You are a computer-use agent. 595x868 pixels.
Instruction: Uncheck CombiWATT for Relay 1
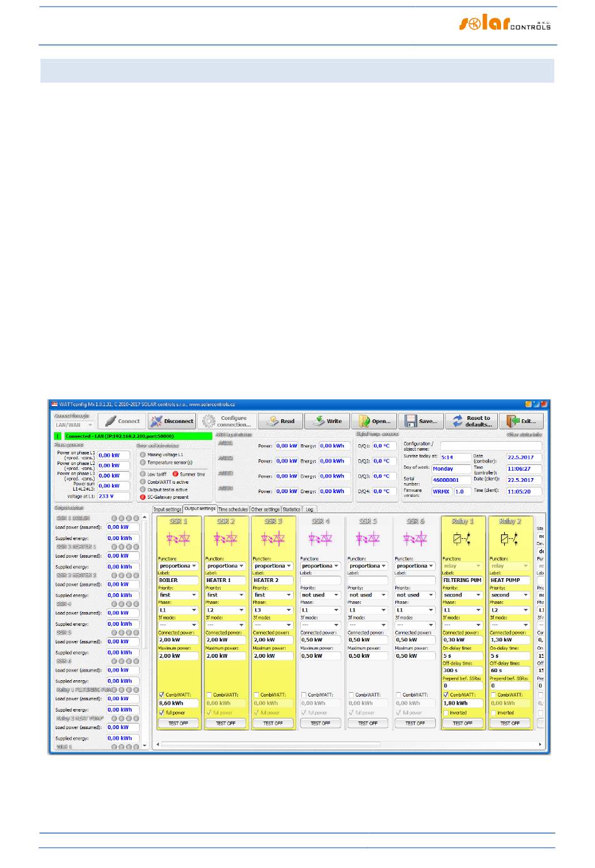[x=446, y=695]
